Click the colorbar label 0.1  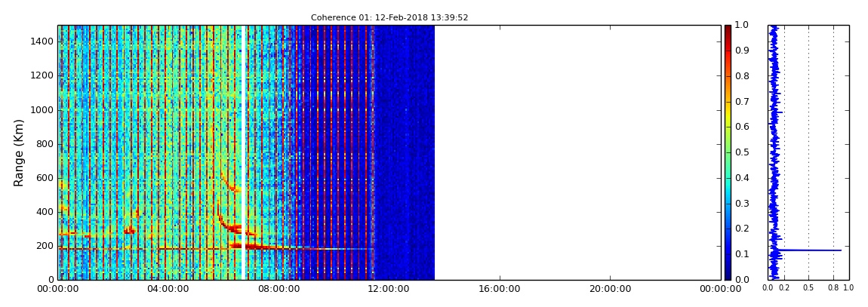pos(740,254)
